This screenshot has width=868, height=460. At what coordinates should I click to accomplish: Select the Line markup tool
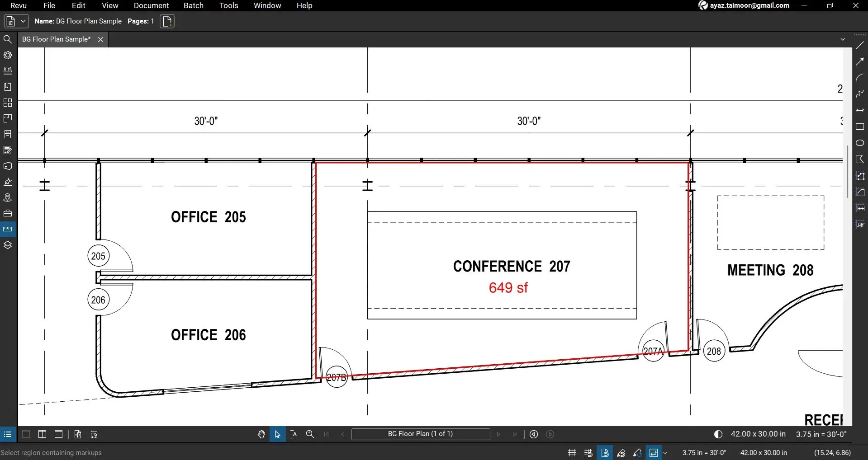pos(860,46)
